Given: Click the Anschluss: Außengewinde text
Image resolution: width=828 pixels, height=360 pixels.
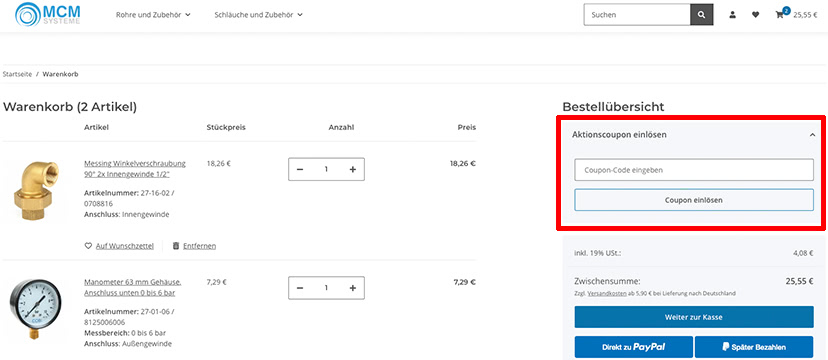Looking at the screenshot, I should 128,344.
